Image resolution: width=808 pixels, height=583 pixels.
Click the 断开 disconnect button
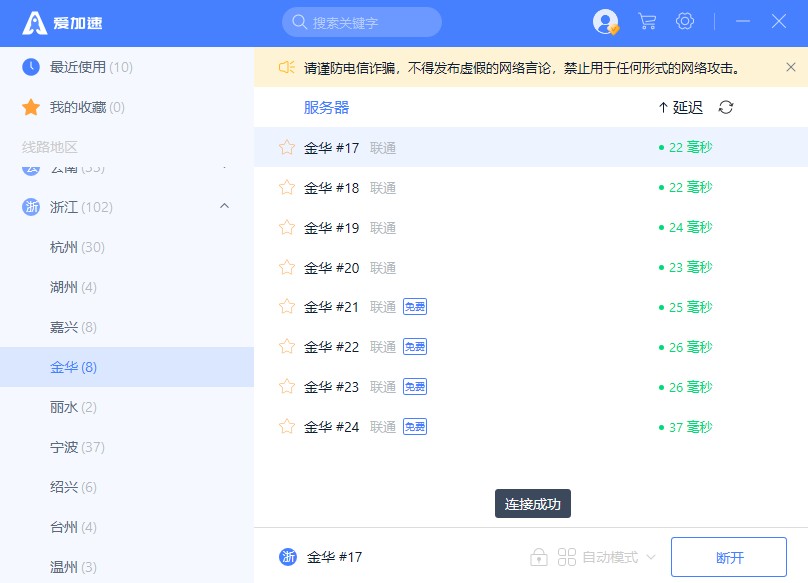point(729,557)
